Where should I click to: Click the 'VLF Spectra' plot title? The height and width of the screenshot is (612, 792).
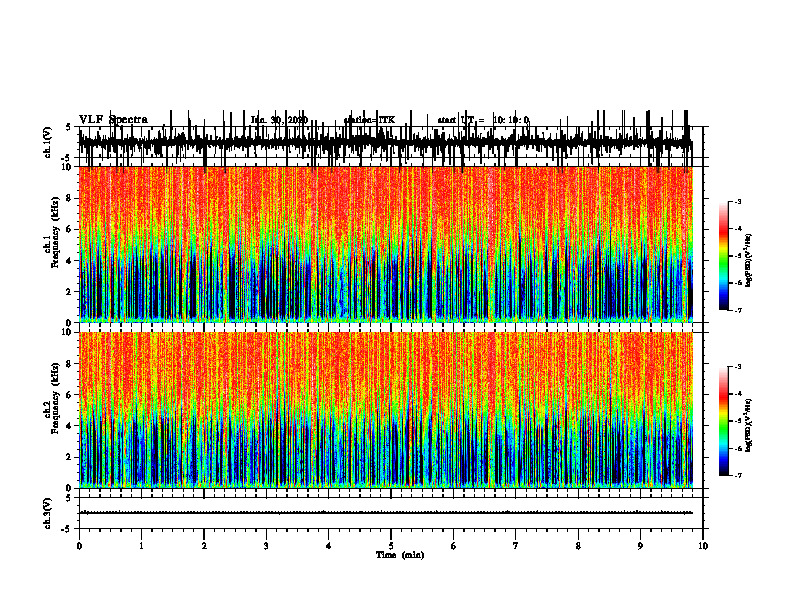point(113,120)
